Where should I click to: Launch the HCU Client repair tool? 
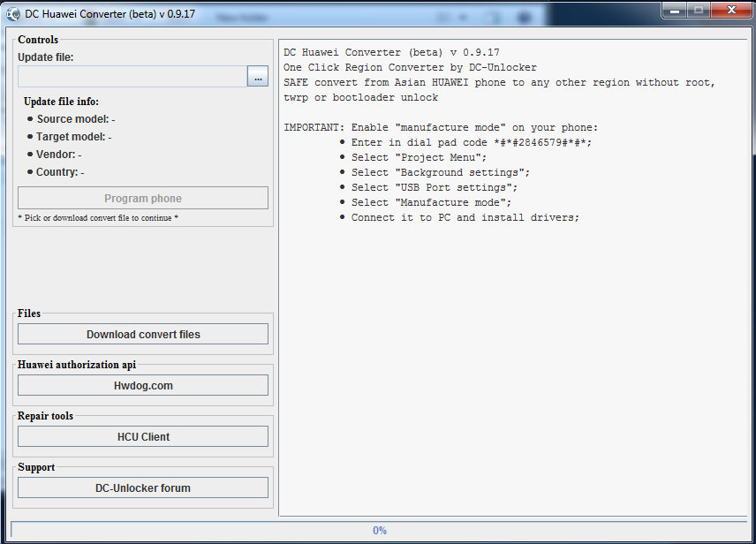point(143,436)
